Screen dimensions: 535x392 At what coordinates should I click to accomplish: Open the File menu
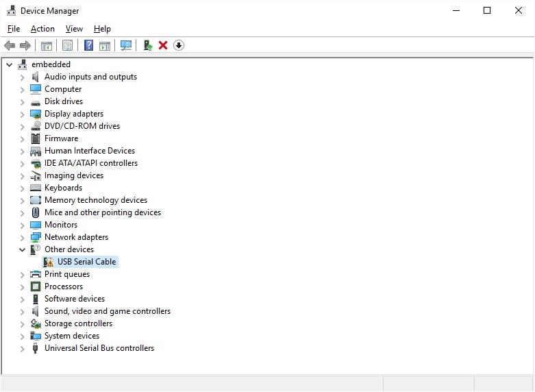pyautogui.click(x=14, y=29)
